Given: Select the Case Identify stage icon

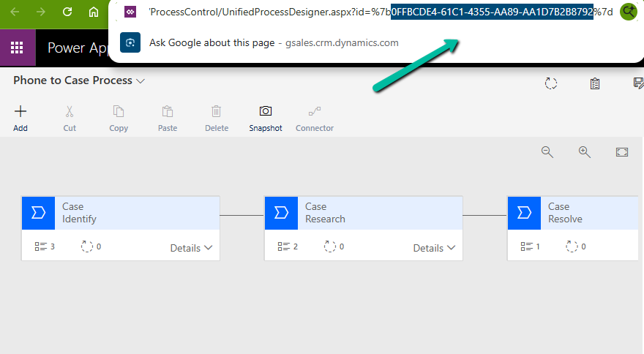Looking at the screenshot, I should 38,213.
